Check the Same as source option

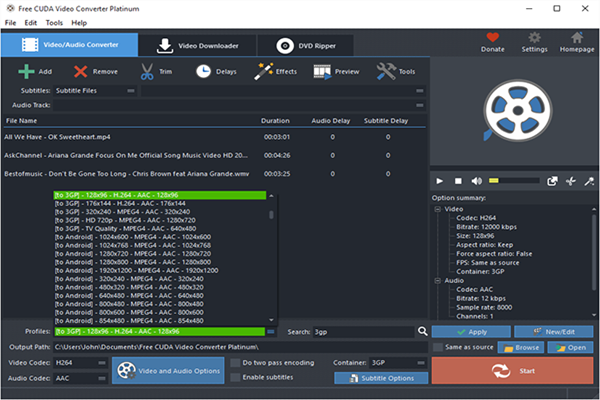pos(437,347)
